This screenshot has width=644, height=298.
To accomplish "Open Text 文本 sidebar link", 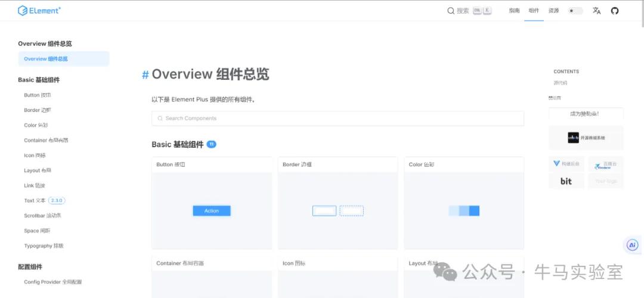I will [35, 200].
